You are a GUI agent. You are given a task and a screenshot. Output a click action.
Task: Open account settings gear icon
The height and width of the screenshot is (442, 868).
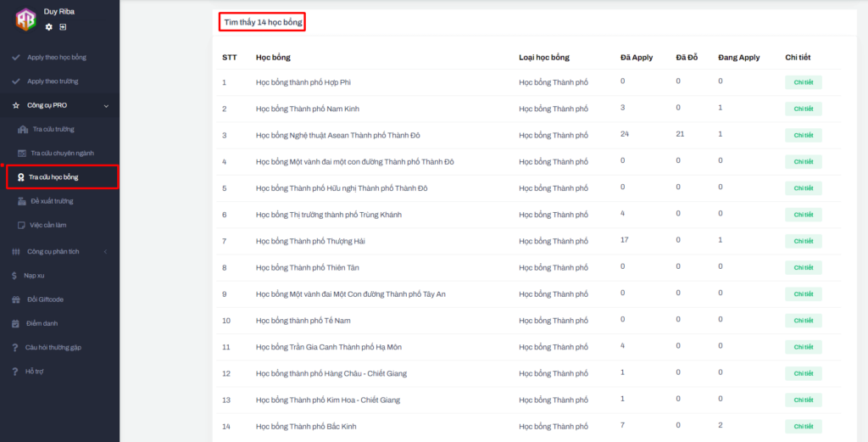click(49, 27)
